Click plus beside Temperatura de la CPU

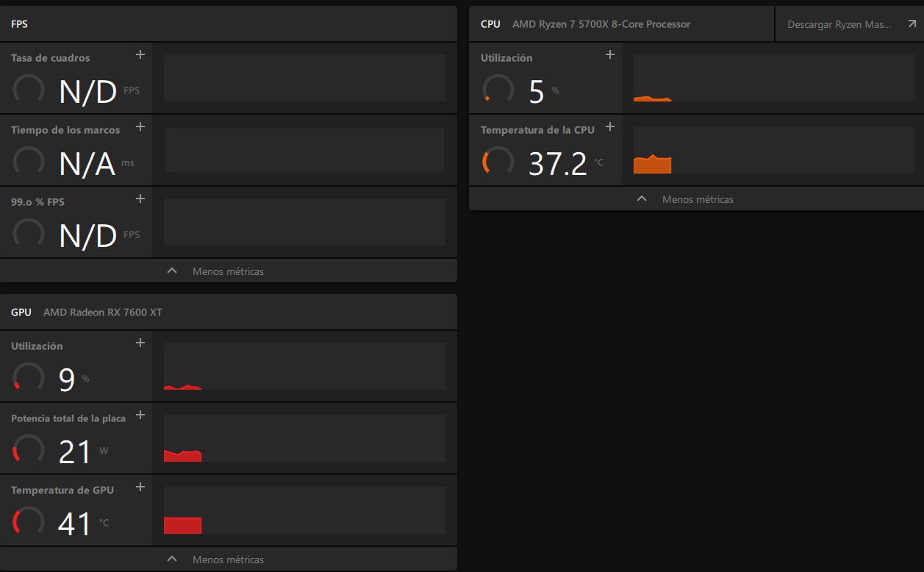pos(609,126)
